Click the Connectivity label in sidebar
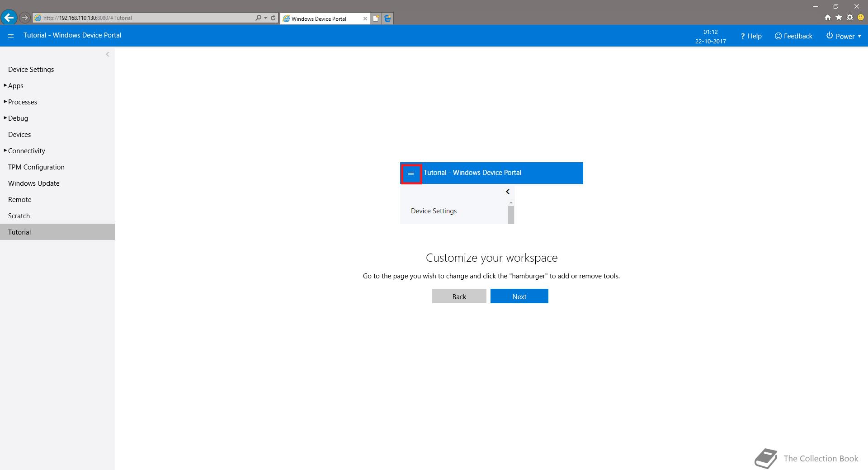The image size is (868, 470). (x=27, y=151)
